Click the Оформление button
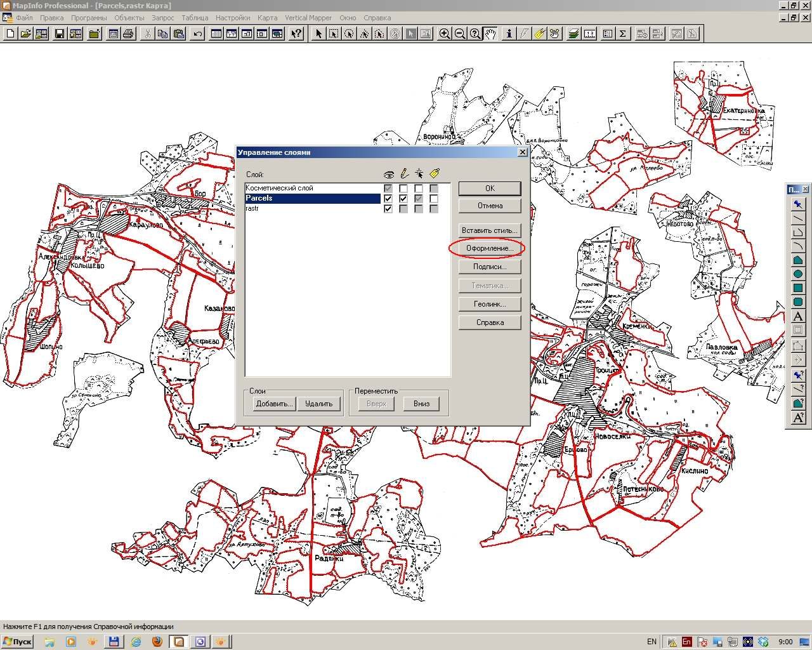This screenshot has width=812, height=650. click(x=490, y=248)
